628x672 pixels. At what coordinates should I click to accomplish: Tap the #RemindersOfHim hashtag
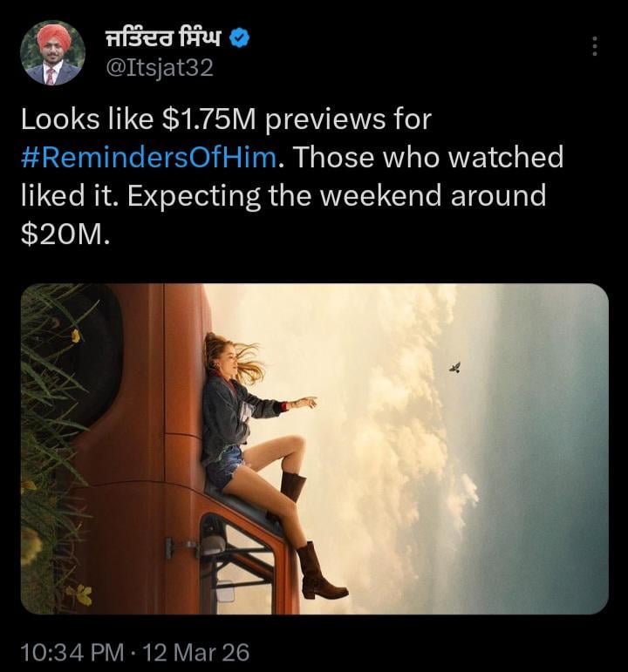(148, 157)
